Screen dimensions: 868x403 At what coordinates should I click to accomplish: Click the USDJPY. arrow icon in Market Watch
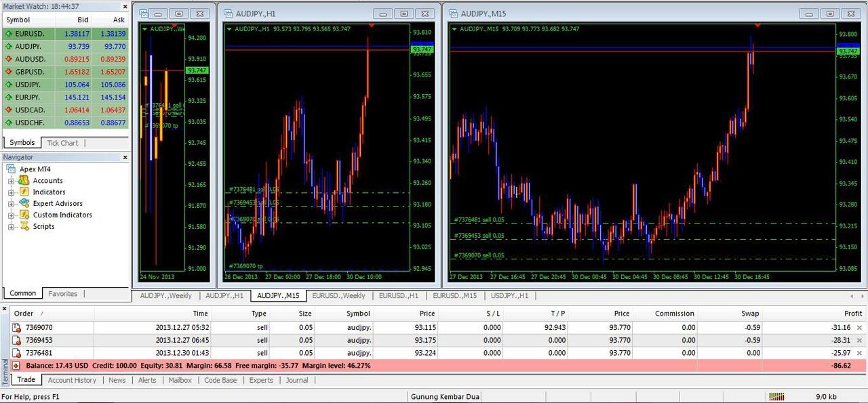pos(8,85)
